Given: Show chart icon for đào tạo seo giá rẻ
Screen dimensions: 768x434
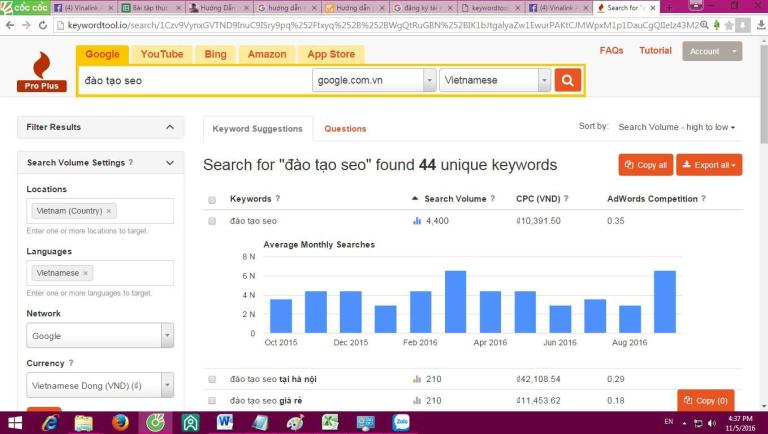Looking at the screenshot, I should click(x=417, y=401).
